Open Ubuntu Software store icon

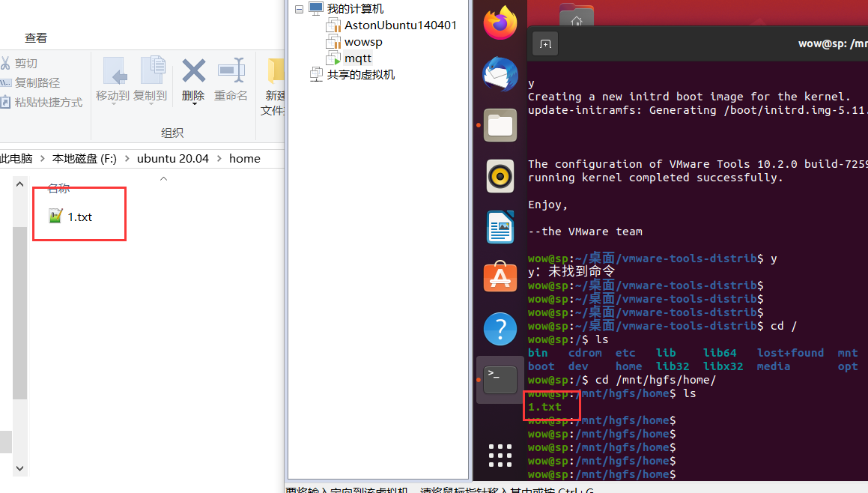(x=500, y=276)
